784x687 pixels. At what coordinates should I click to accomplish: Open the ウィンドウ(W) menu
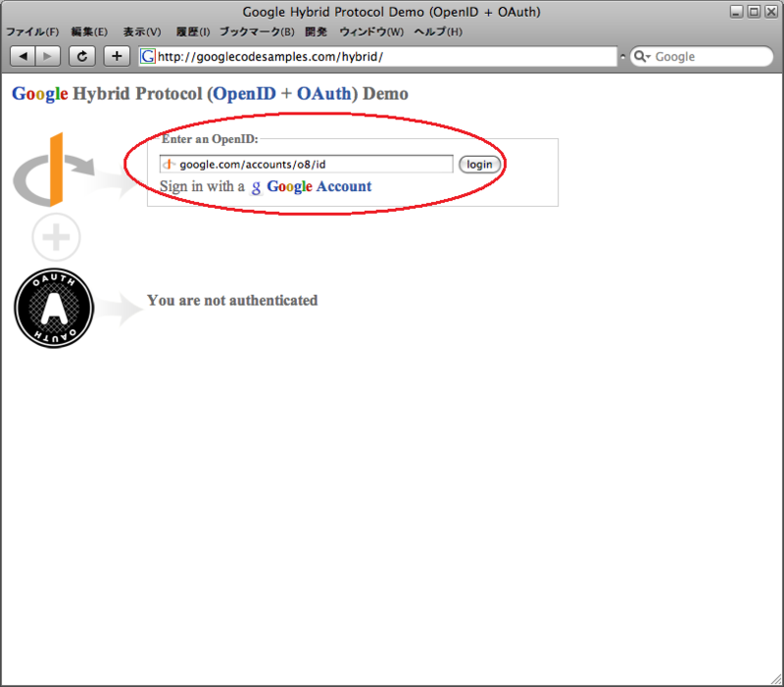(371, 32)
